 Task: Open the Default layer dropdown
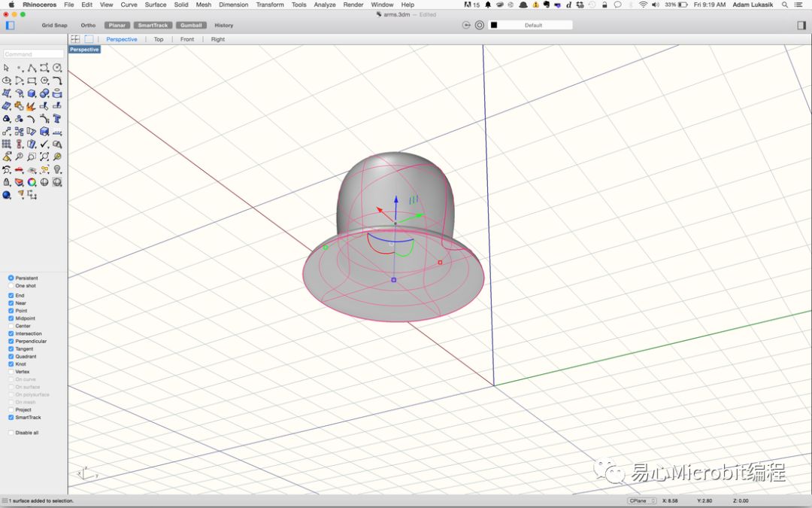pyautogui.click(x=533, y=25)
